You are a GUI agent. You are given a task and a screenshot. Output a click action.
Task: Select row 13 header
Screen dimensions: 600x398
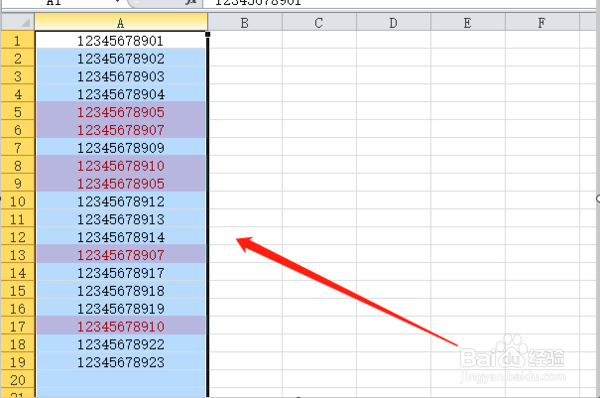[x=18, y=254]
